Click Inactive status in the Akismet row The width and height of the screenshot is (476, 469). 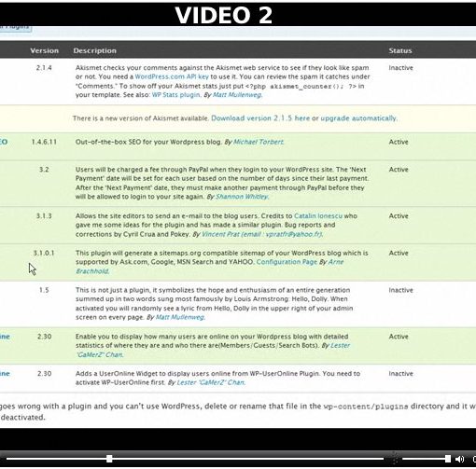click(x=400, y=67)
